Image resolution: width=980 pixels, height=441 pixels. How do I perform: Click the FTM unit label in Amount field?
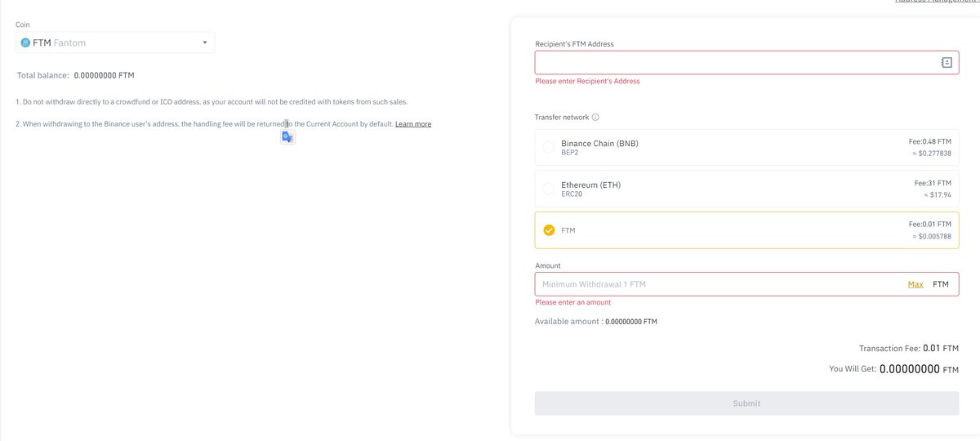tap(941, 284)
